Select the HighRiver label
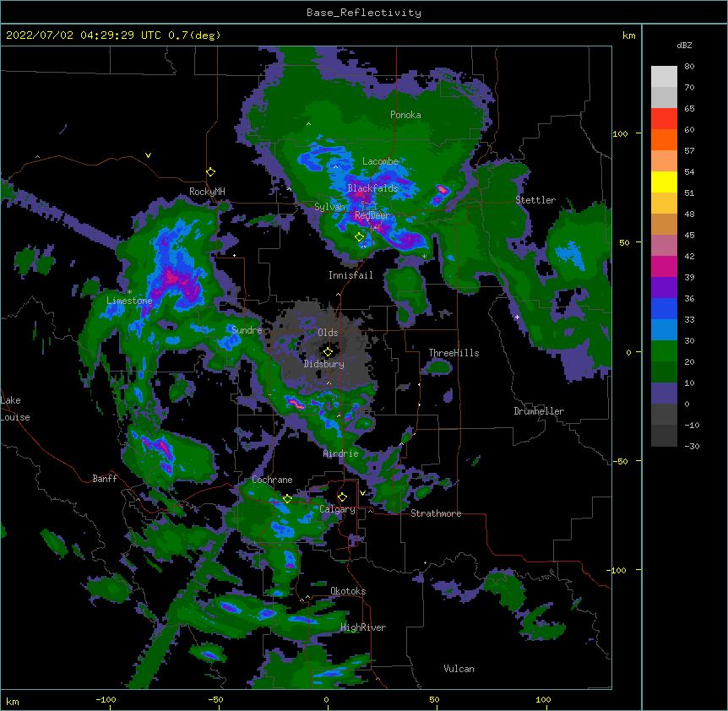The height and width of the screenshot is (711, 728). tap(363, 627)
